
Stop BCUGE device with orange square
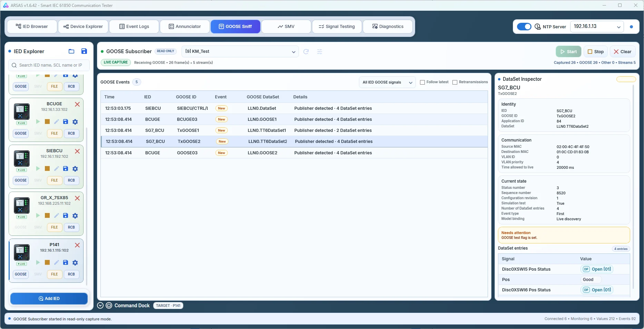[x=47, y=122]
